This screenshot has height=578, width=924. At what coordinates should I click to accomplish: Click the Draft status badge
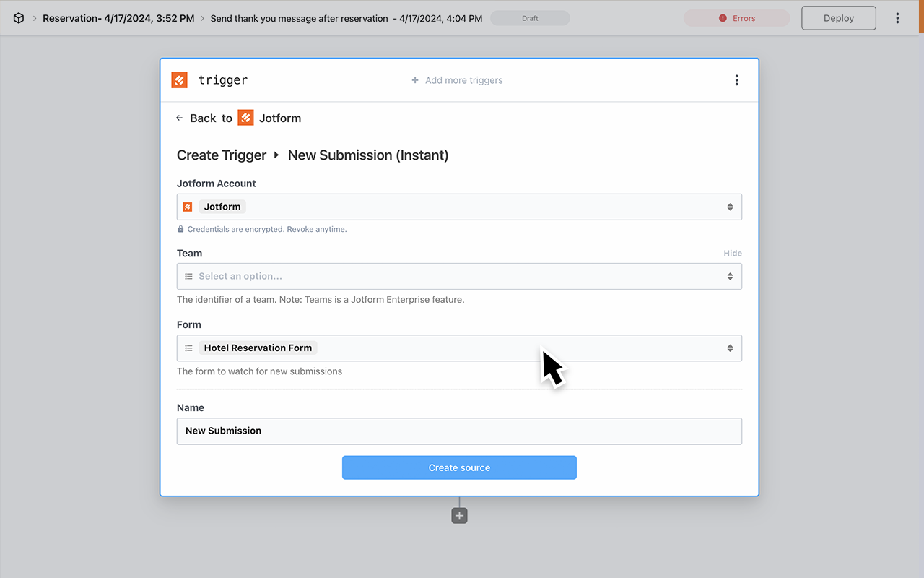click(530, 17)
